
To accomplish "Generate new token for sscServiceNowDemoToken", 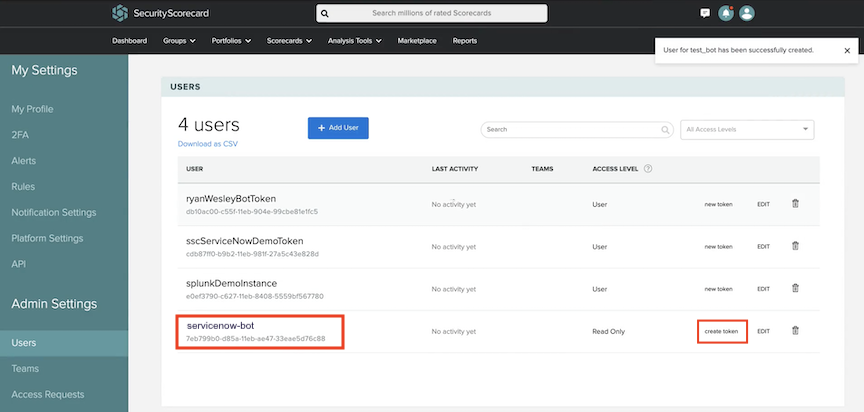I will pyautogui.click(x=719, y=247).
